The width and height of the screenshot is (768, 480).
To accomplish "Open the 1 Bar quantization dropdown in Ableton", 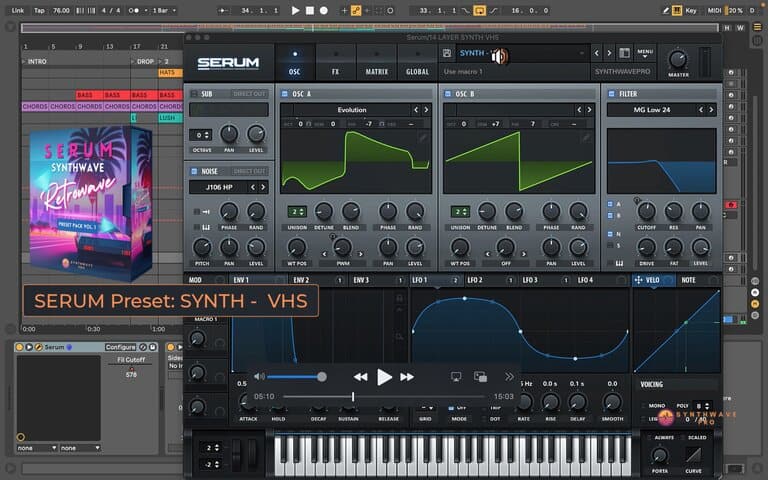I will (x=164, y=10).
